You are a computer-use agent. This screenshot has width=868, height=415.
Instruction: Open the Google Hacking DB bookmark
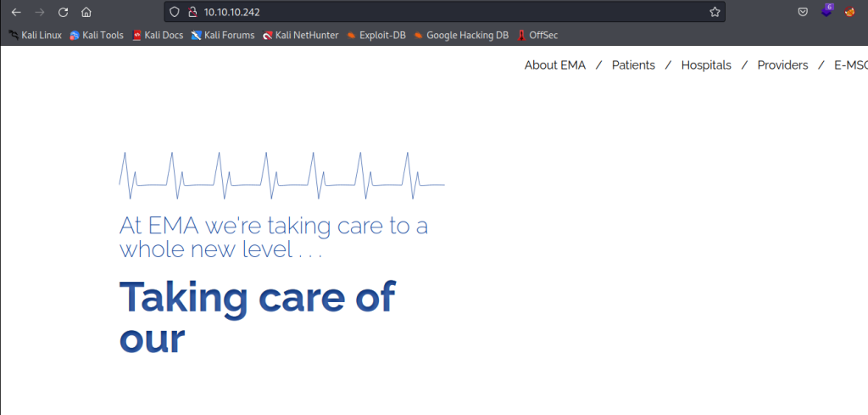pos(461,35)
